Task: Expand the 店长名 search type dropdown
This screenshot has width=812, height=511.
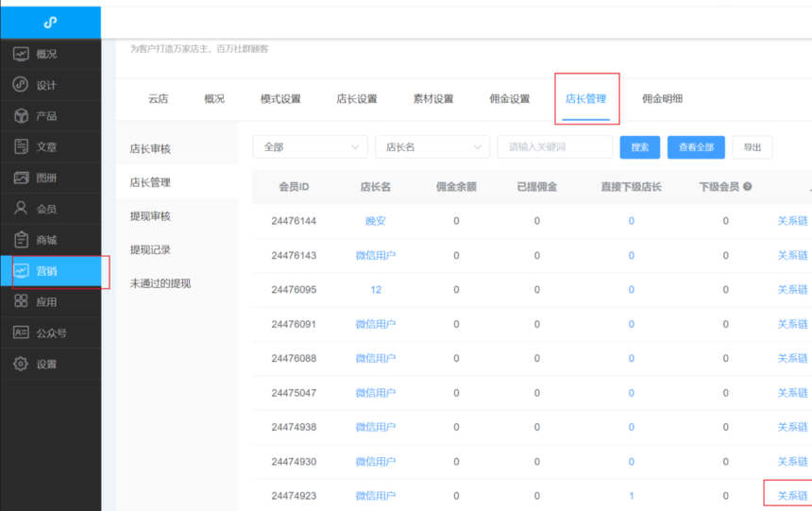Action: click(431, 147)
